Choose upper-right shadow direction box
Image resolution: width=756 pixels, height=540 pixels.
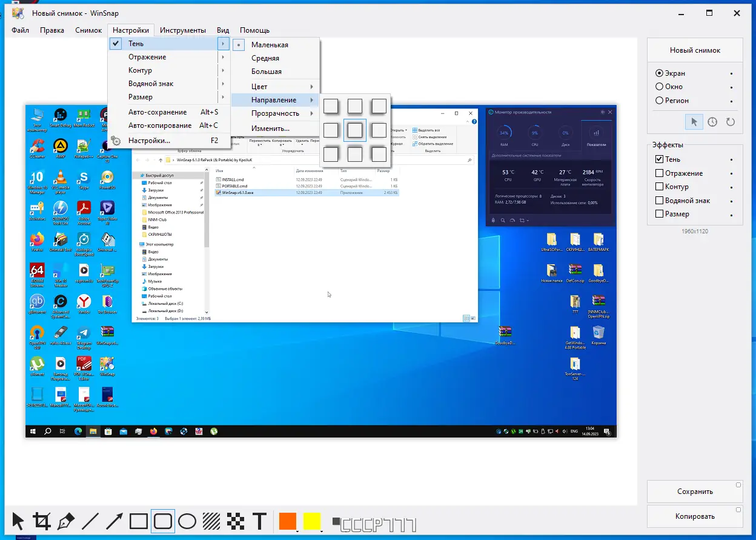click(x=379, y=106)
